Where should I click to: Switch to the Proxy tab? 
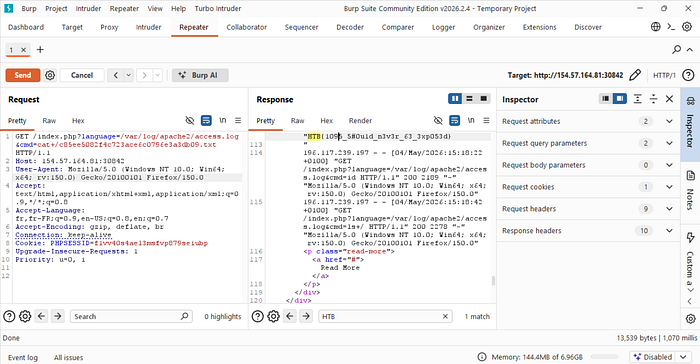[109, 27]
